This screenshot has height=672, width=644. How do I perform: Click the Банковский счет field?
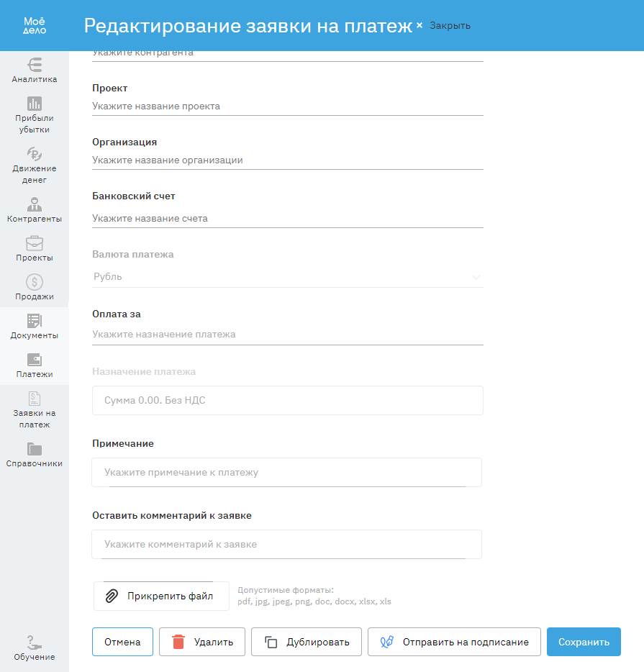pos(288,218)
